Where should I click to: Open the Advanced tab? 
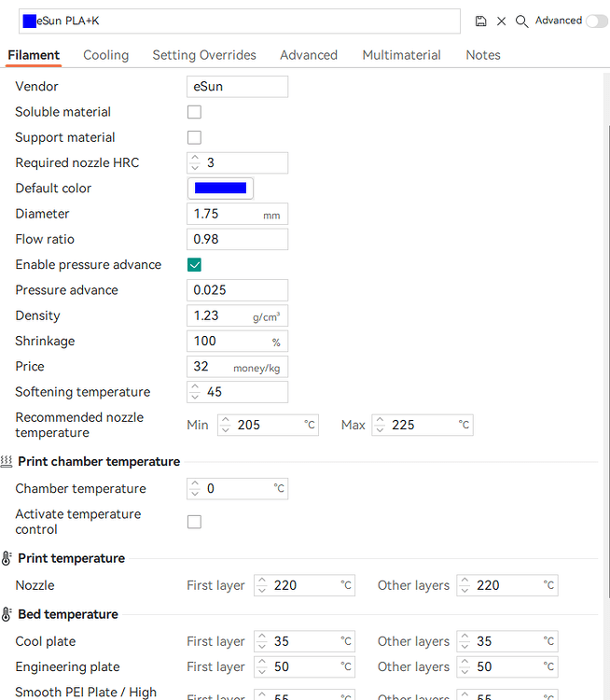(x=309, y=55)
